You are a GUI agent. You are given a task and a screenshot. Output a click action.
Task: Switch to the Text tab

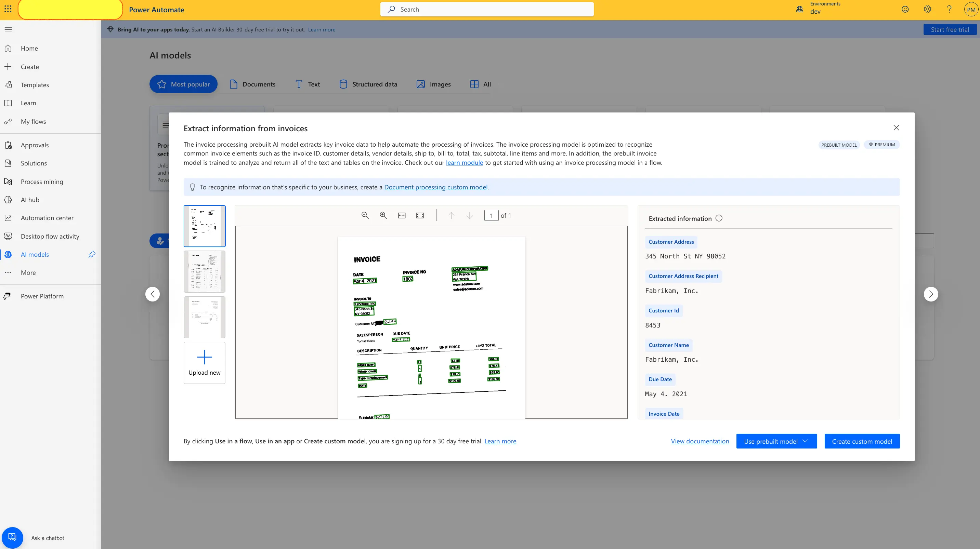(308, 84)
